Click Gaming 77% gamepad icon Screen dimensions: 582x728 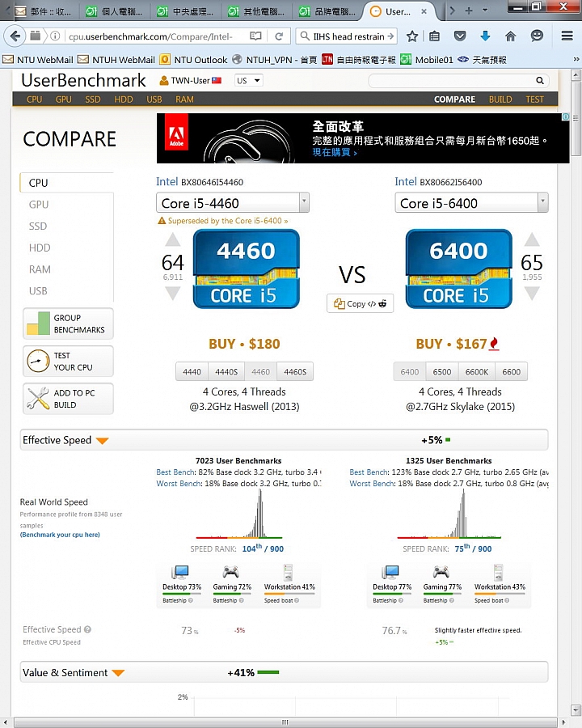click(x=441, y=572)
